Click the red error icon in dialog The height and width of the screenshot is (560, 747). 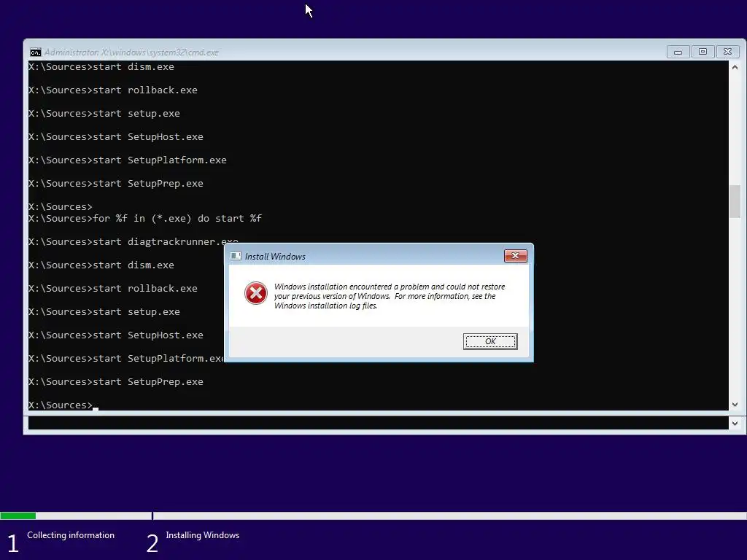coord(256,293)
